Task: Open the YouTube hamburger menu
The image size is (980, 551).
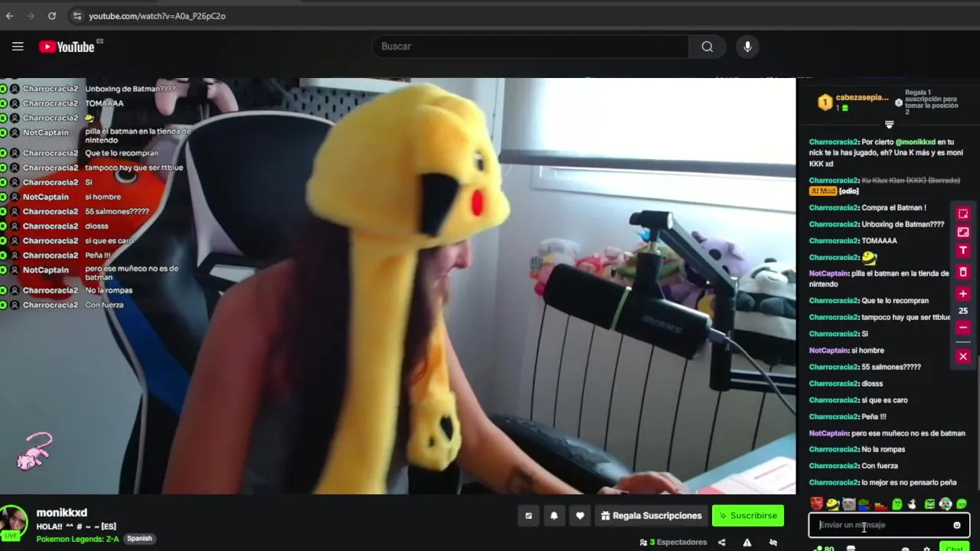Action: tap(18, 47)
